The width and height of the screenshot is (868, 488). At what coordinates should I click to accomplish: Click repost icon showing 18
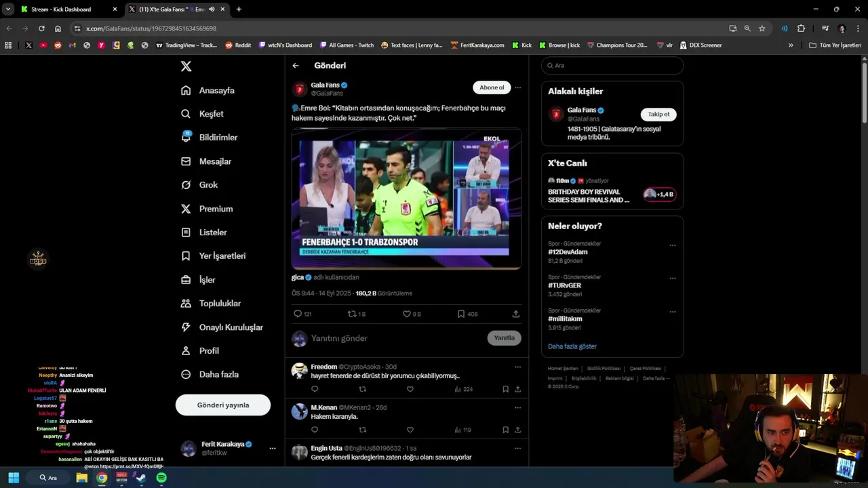point(351,314)
